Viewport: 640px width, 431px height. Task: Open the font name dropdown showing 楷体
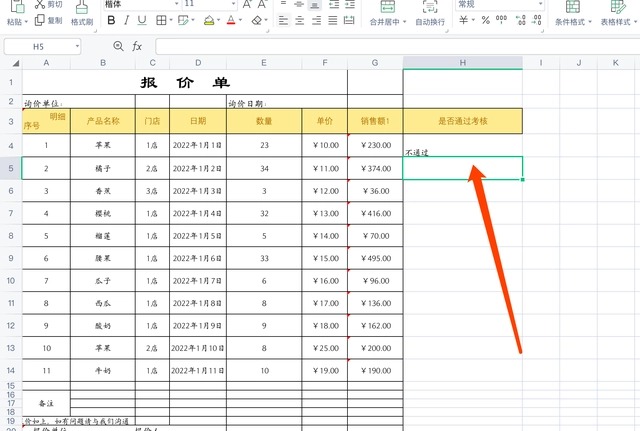pos(177,4)
